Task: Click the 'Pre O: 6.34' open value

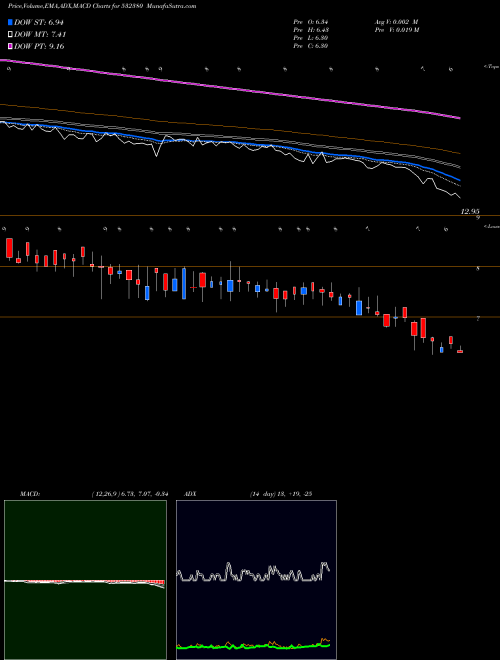Action: pos(311,22)
